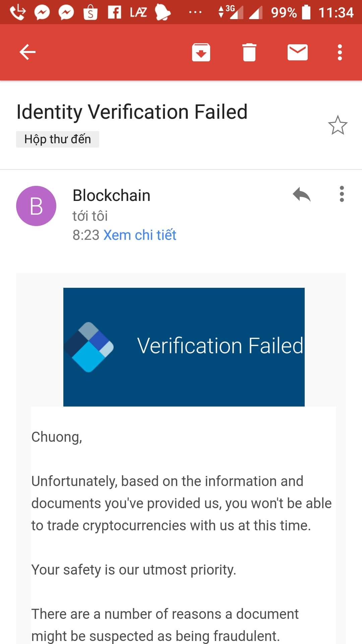Tap the tới tôi recipient line
The width and height of the screenshot is (362, 644).
click(90, 216)
